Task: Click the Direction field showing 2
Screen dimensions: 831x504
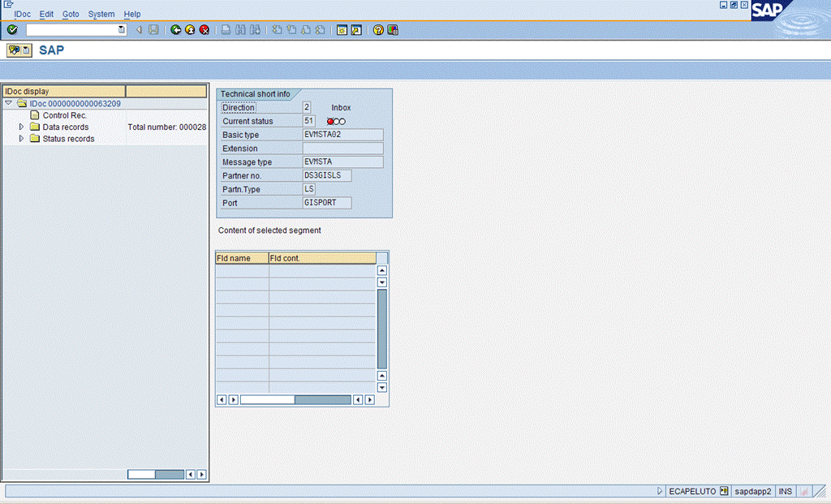Action: 306,108
